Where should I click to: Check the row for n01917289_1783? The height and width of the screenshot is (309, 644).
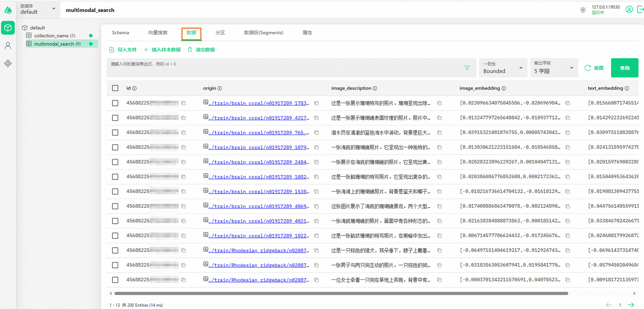click(x=115, y=103)
